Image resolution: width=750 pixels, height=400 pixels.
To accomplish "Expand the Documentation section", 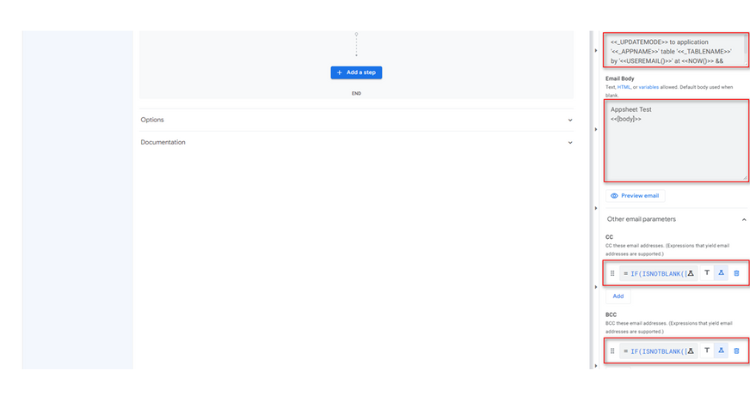I will pyautogui.click(x=356, y=143).
